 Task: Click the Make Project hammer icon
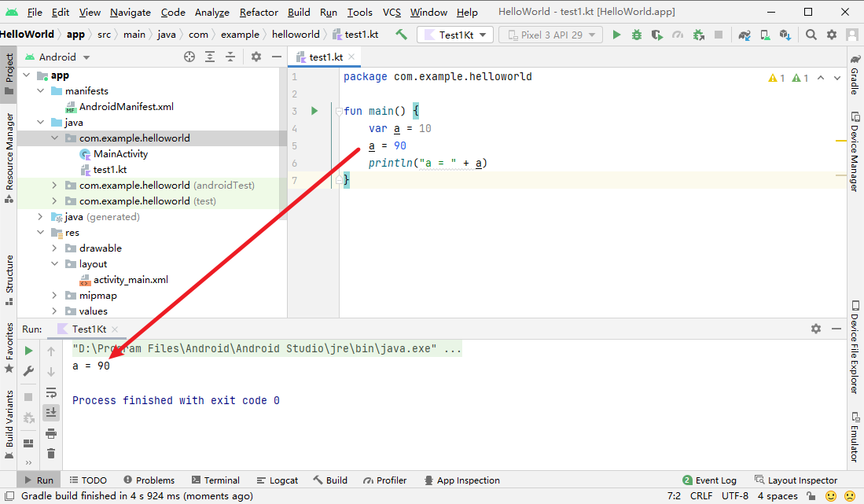pos(401,35)
